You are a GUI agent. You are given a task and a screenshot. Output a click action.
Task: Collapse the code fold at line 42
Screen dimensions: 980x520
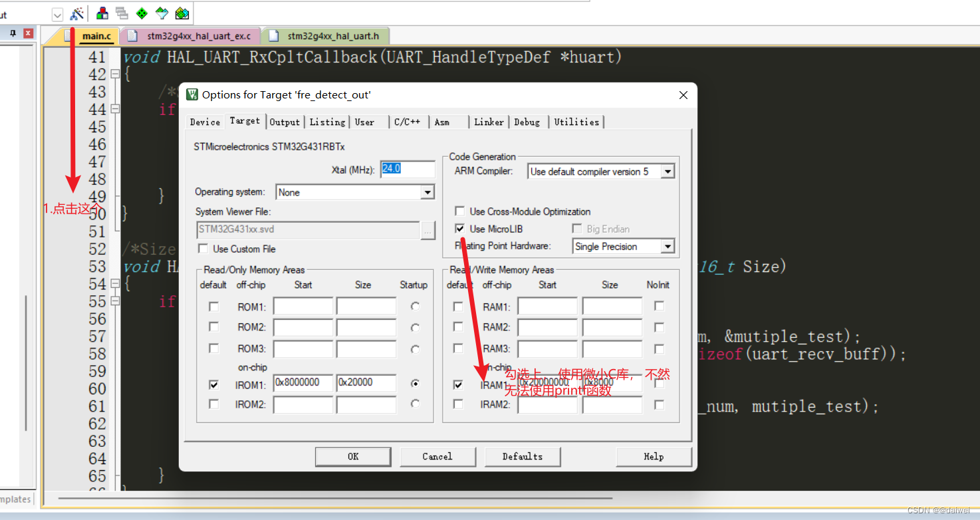click(115, 74)
